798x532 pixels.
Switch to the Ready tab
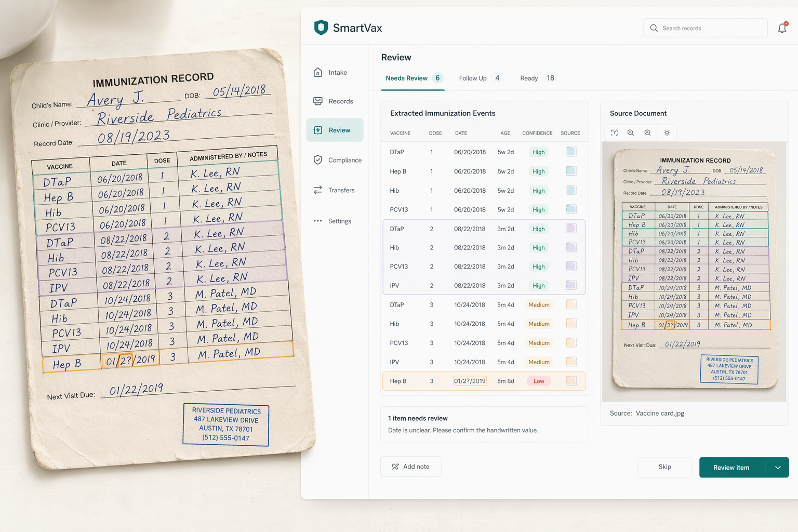click(x=529, y=78)
